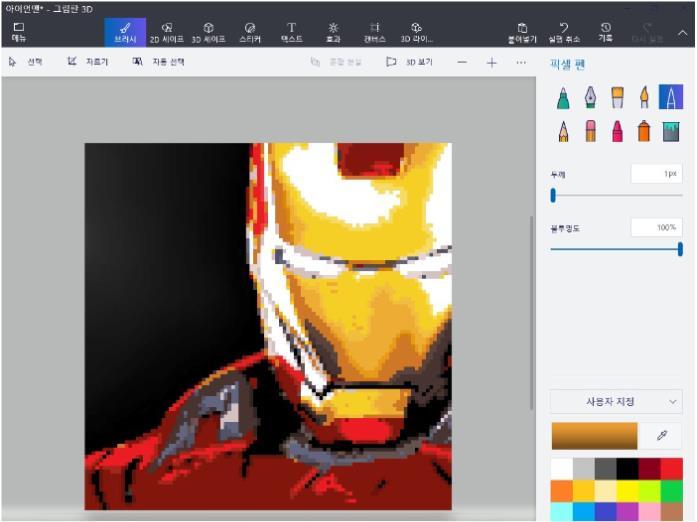Click the current orange color preview
This screenshot has height=522, width=697.
pyautogui.click(x=594, y=436)
